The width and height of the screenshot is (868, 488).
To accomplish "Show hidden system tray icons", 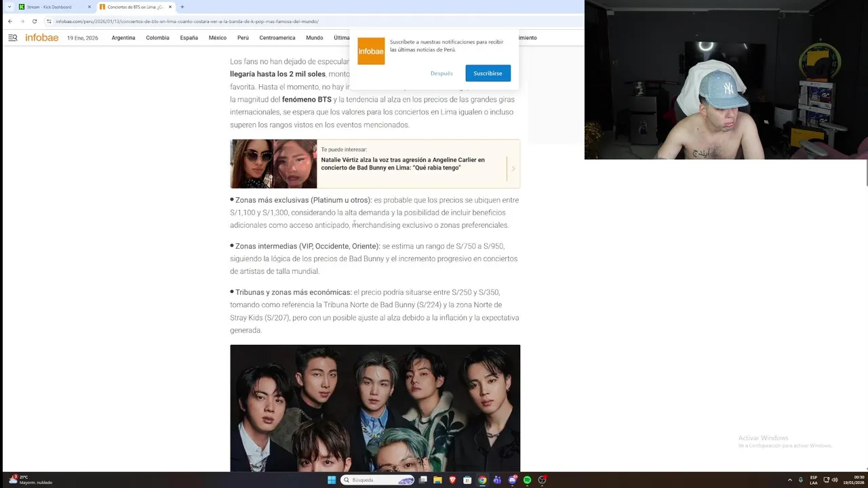I will point(789,480).
